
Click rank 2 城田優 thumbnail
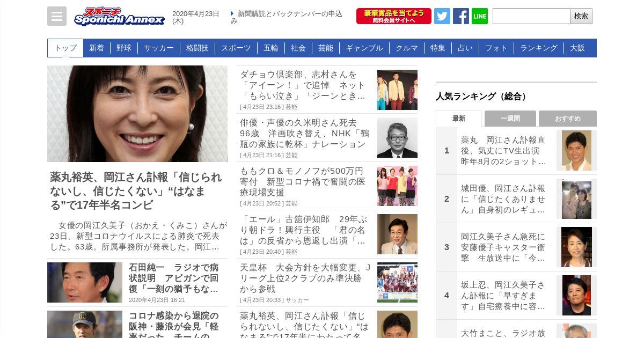(576, 199)
